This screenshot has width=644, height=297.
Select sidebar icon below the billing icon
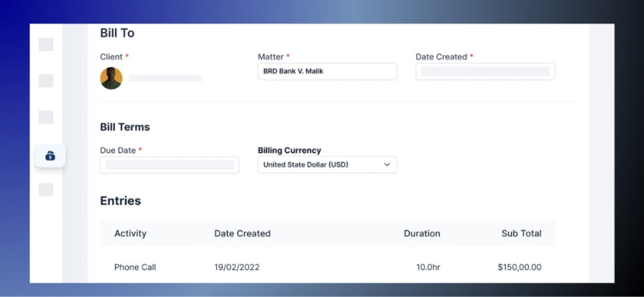click(x=46, y=189)
